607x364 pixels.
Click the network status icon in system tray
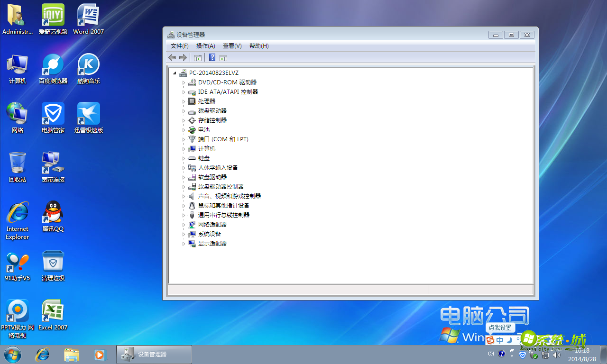[545, 355]
